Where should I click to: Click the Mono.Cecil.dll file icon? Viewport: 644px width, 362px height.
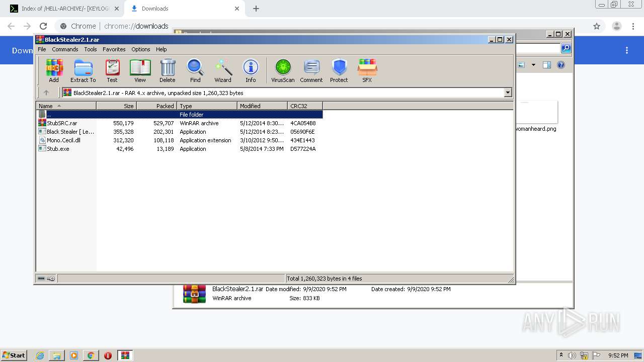tap(42, 140)
